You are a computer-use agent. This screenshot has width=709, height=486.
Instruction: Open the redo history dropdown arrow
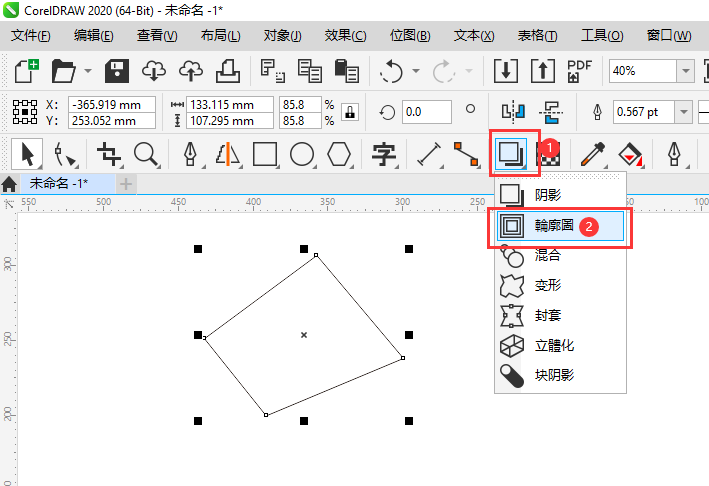tap(469, 71)
